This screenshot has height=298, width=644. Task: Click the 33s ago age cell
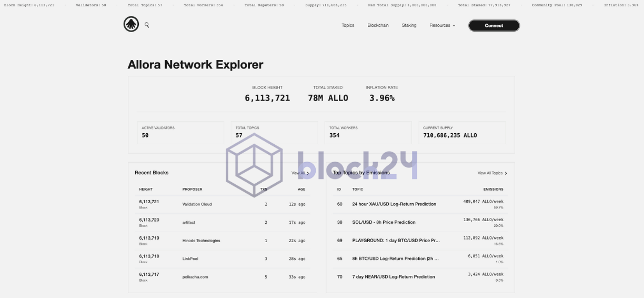point(297,277)
